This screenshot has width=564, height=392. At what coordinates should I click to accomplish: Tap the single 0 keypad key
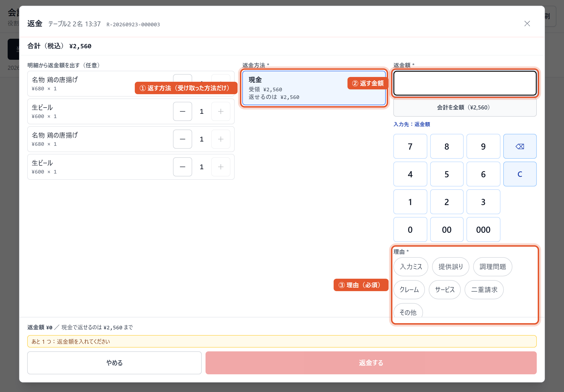coord(410,230)
